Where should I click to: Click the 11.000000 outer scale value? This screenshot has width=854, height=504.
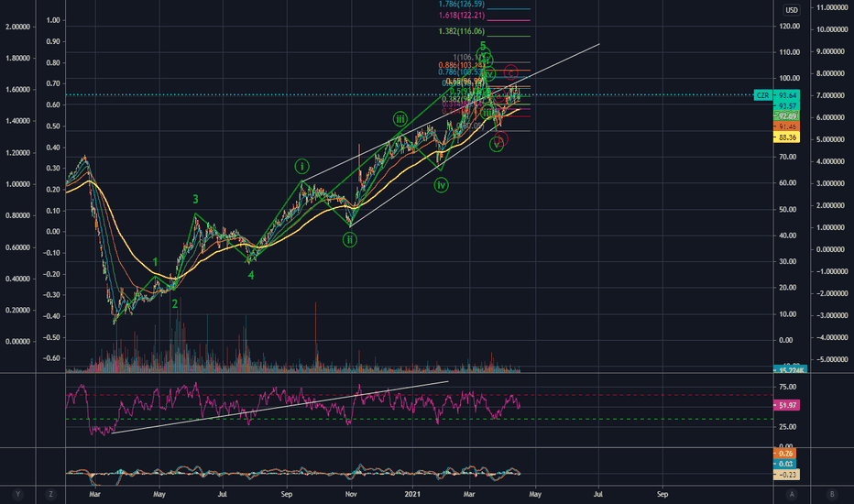[832, 7]
